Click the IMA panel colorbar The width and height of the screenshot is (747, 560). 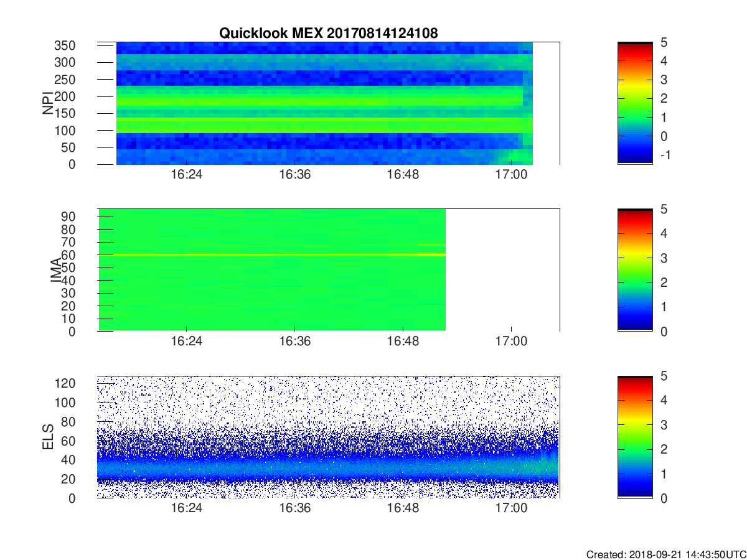tap(635, 270)
